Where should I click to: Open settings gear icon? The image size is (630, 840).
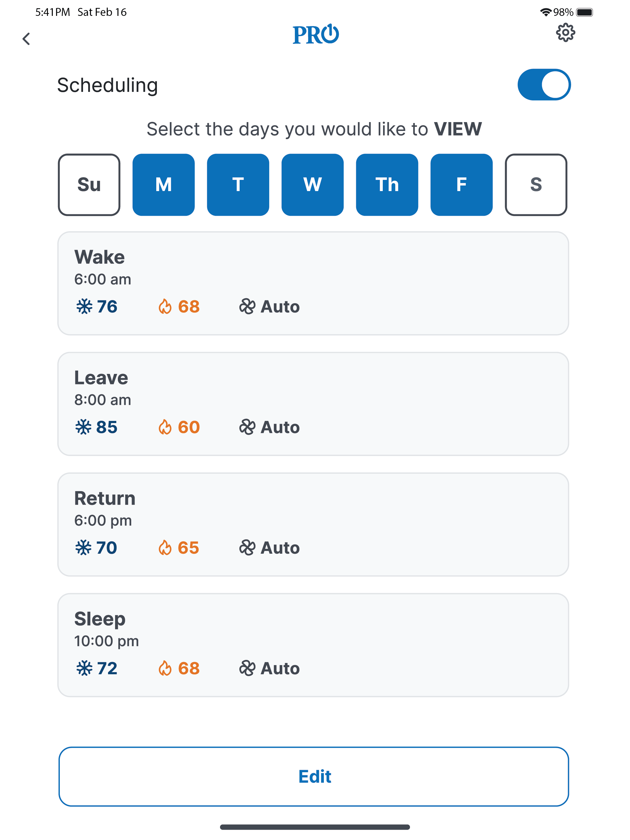tap(565, 33)
